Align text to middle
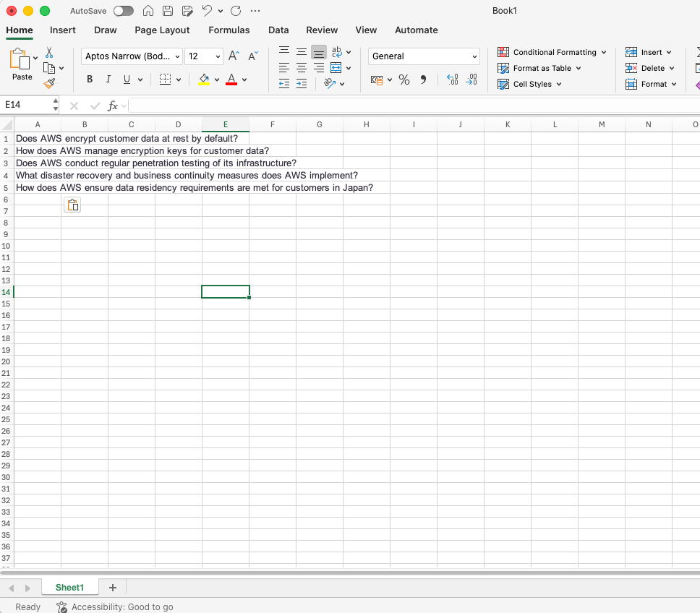This screenshot has height=613, width=700. coord(302,52)
